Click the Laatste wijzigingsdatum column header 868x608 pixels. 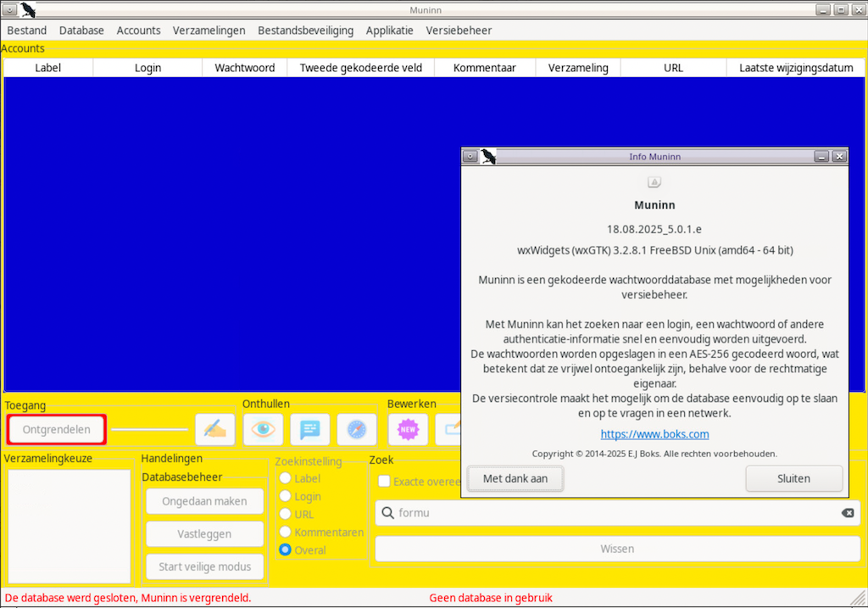[796, 68]
